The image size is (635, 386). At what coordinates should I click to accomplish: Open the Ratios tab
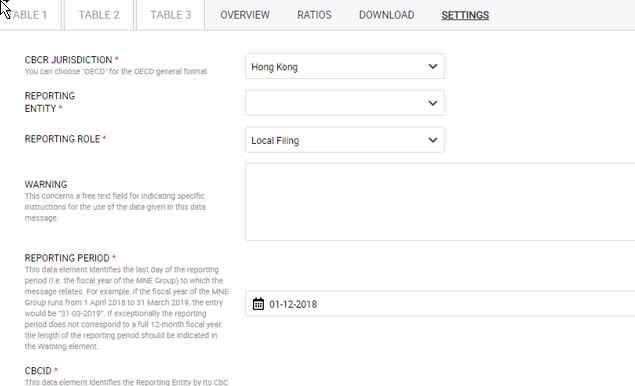point(314,15)
